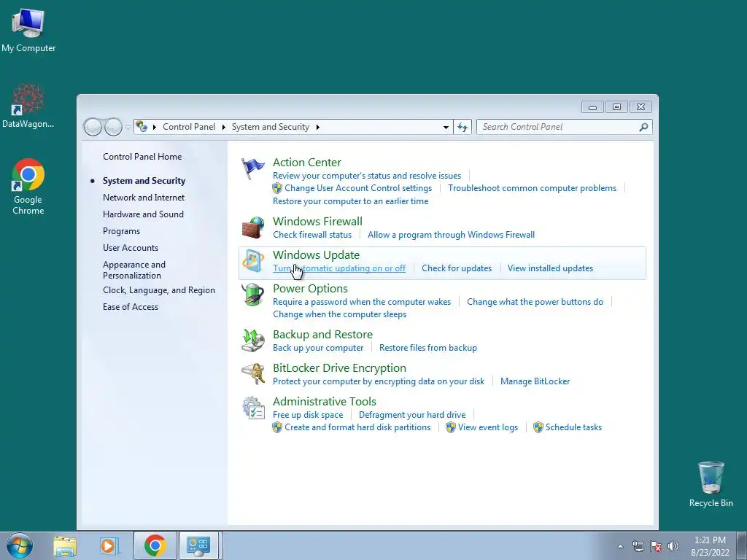
Task: Click Change User Account Control settings
Action: click(x=358, y=188)
